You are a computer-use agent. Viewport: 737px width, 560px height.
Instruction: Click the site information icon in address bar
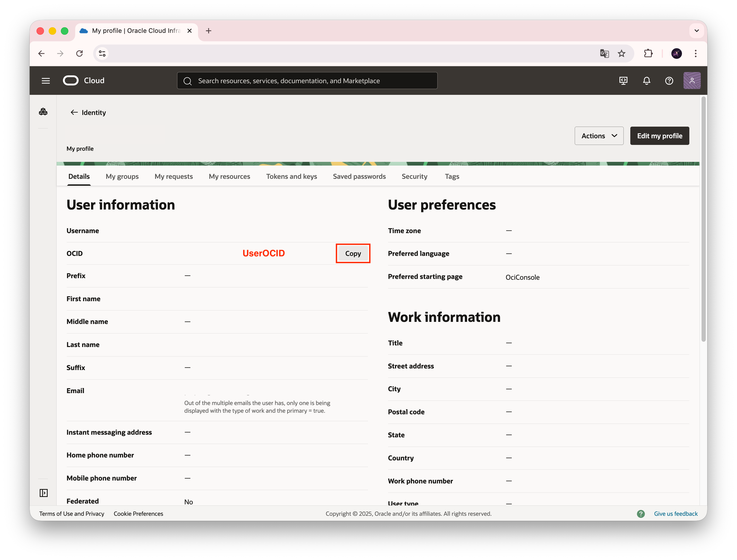coord(102,53)
